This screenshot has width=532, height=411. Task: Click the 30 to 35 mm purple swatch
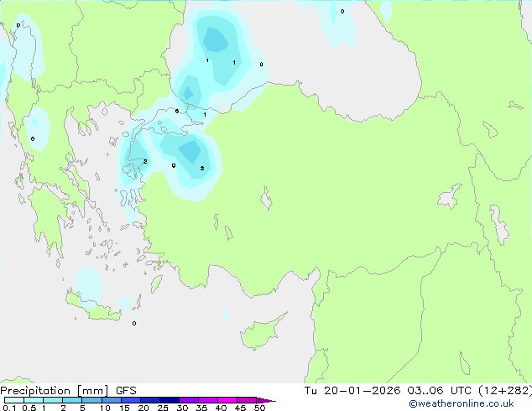coord(189,400)
